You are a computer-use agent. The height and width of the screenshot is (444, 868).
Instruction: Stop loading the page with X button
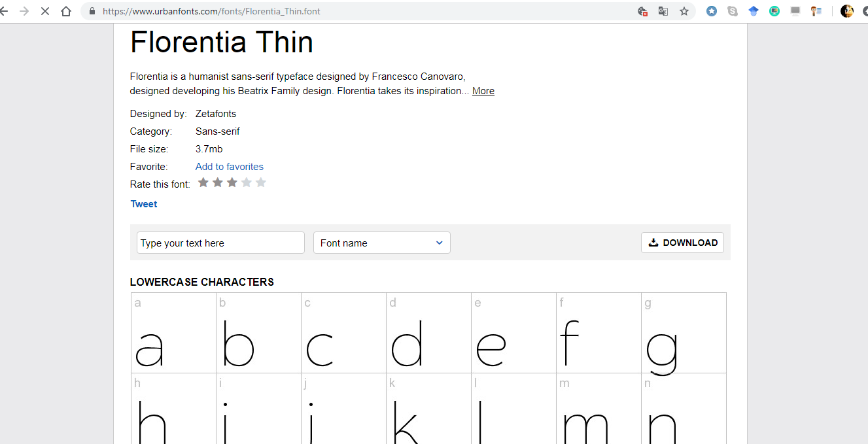pos(44,11)
